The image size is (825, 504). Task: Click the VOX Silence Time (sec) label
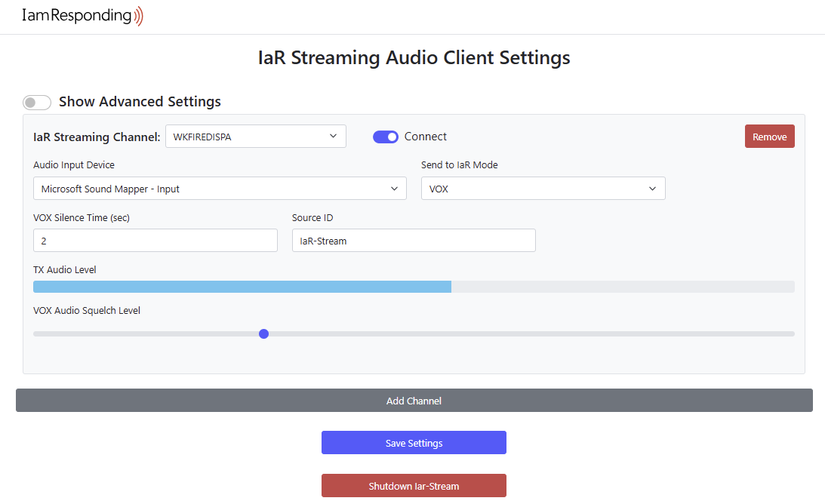point(82,217)
